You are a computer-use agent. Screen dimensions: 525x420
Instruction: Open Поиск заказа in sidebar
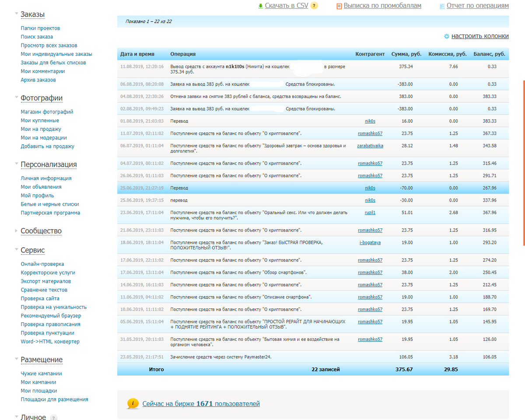click(37, 37)
